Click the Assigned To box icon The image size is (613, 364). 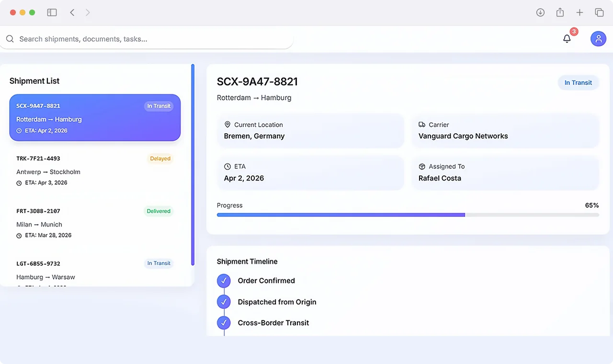422,166
